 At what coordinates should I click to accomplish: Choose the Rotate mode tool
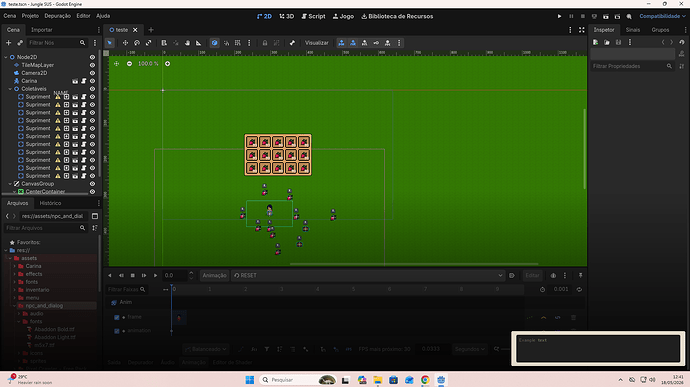click(137, 43)
